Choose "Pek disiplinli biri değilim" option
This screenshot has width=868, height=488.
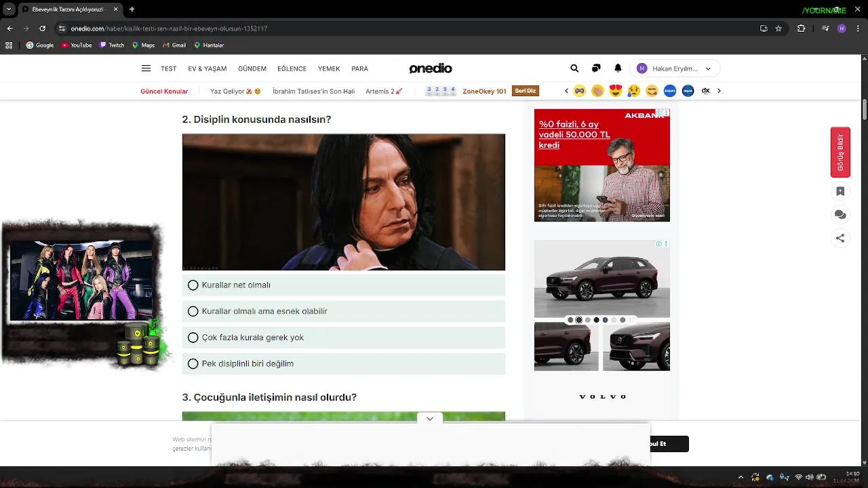pos(344,364)
